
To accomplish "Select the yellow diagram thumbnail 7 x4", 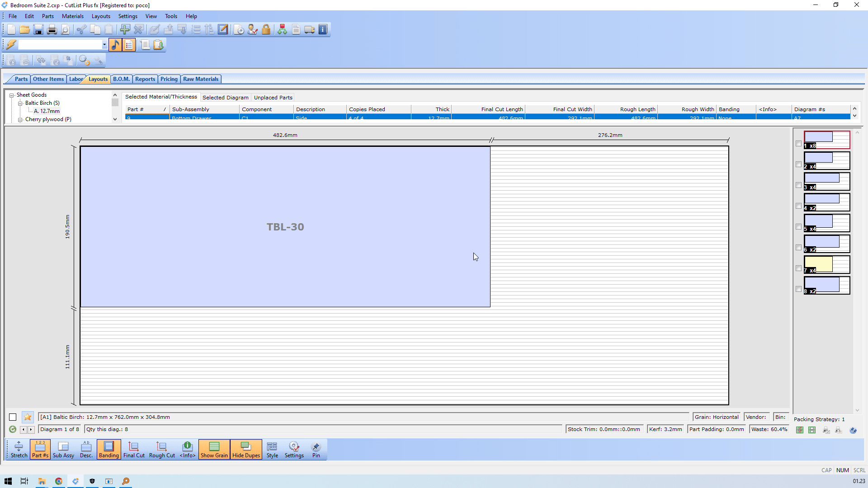I will click(826, 265).
